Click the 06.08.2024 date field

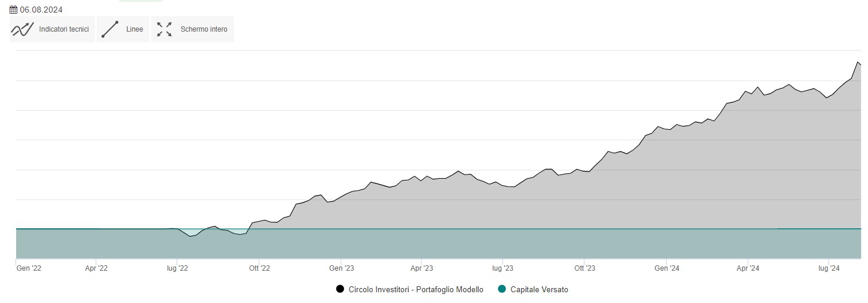[41, 10]
